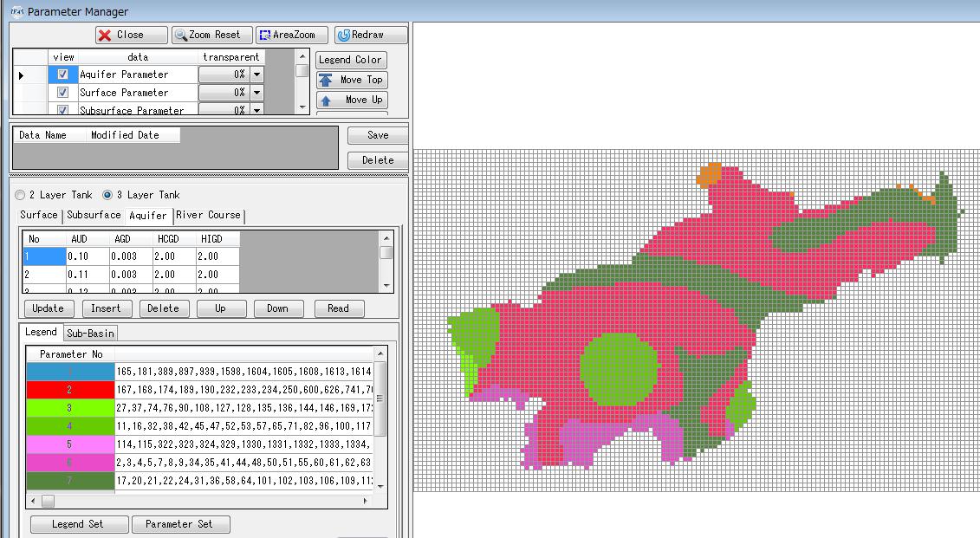Click the Insert button
This screenshot has height=538, width=980.
pos(106,308)
